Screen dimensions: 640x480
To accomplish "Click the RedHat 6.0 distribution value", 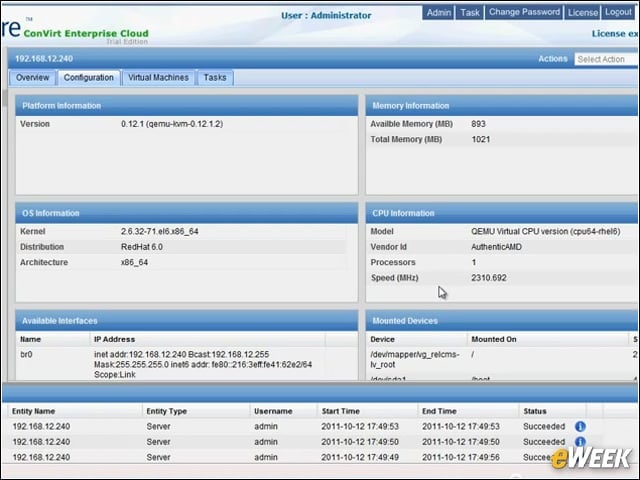I will (x=142, y=247).
